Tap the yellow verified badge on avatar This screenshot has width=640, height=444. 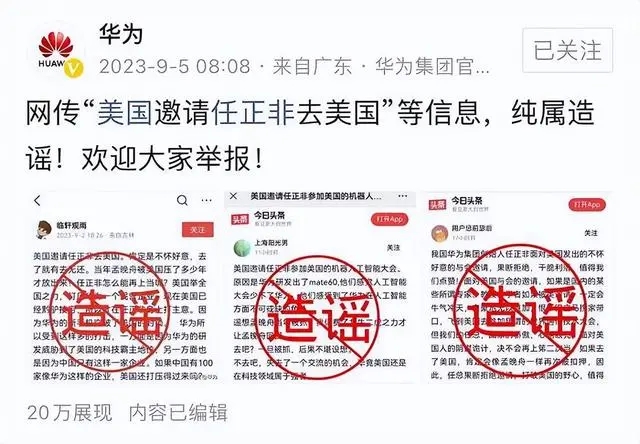click(74, 68)
